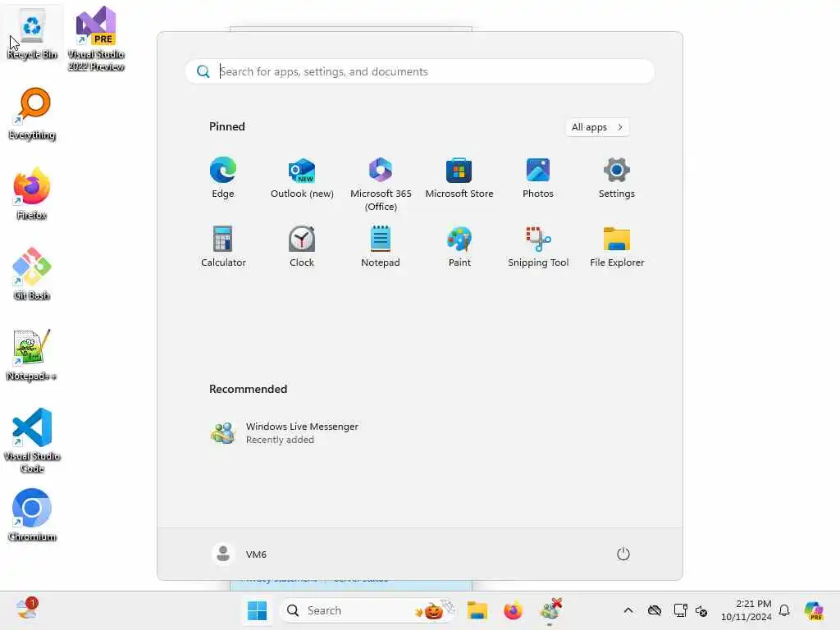The width and height of the screenshot is (840, 630).
Task: Select the Chromium desktop shortcut
Action: click(x=32, y=517)
